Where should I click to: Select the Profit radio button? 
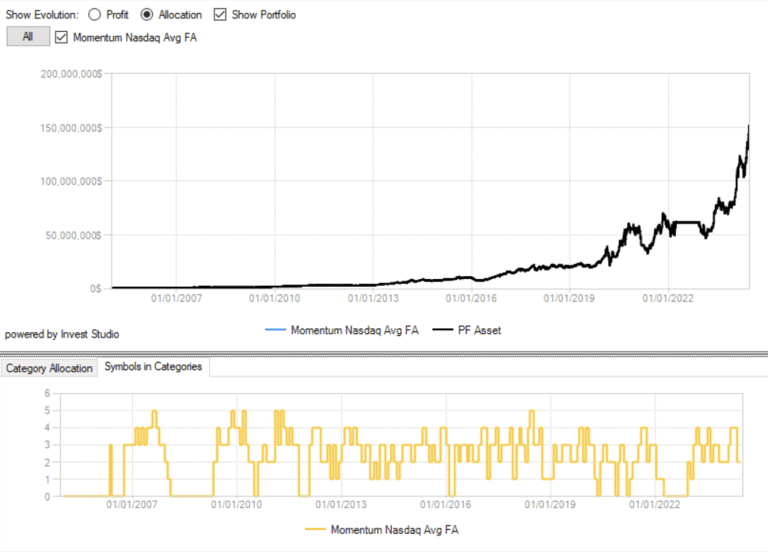point(95,15)
